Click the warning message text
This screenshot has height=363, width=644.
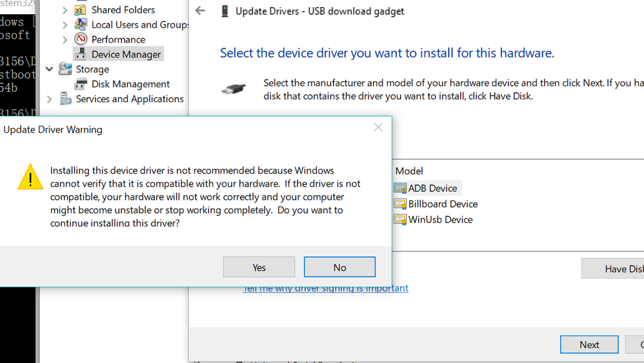205,196
